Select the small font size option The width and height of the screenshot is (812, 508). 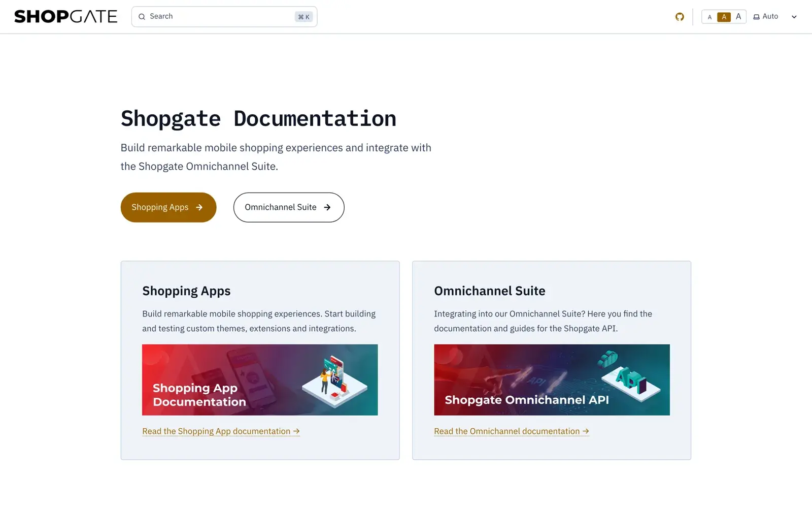coord(709,17)
